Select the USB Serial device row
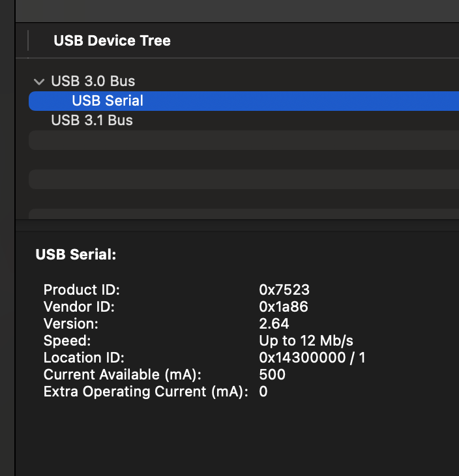The height and width of the screenshot is (476, 459). coord(108,101)
